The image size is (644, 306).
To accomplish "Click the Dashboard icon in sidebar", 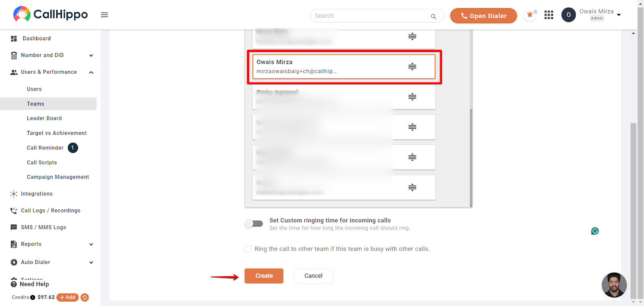I will tap(14, 39).
